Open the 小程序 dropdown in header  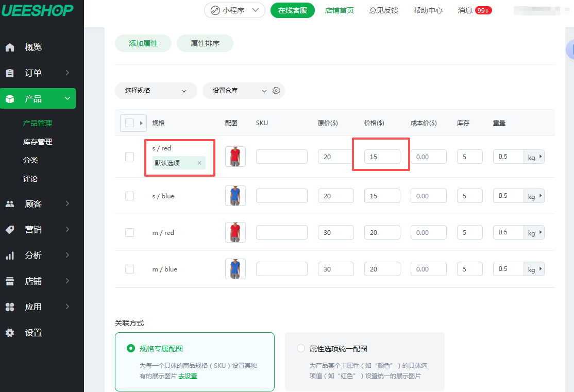234,10
